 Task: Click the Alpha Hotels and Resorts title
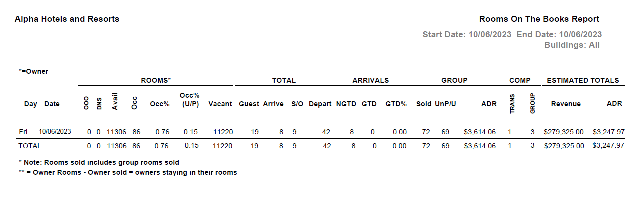tap(67, 19)
